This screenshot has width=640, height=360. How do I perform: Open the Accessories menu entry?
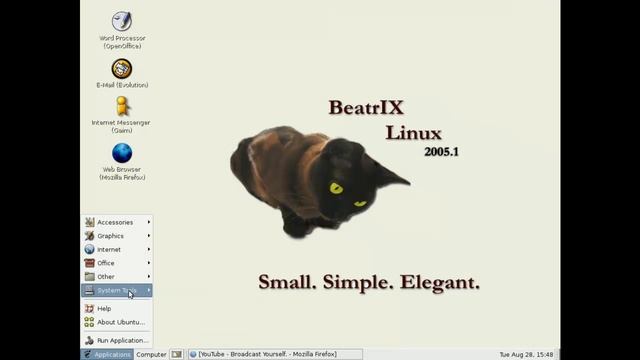click(x=117, y=222)
